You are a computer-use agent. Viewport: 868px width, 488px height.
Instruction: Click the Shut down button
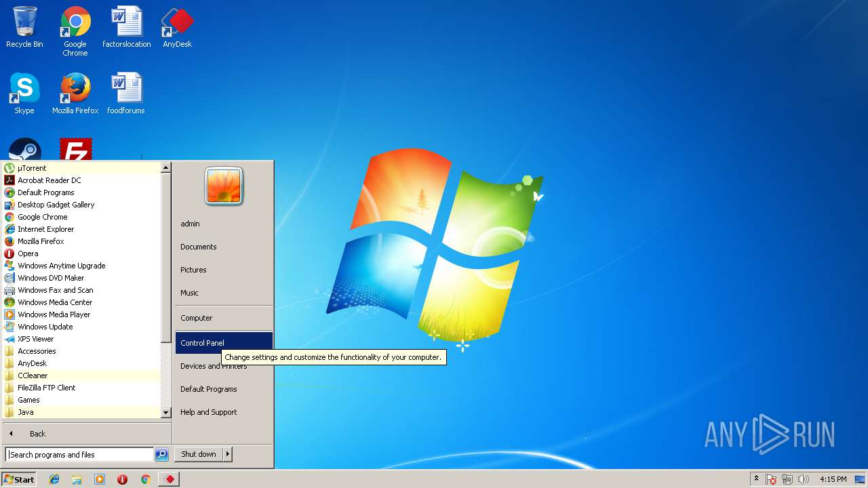tap(199, 454)
